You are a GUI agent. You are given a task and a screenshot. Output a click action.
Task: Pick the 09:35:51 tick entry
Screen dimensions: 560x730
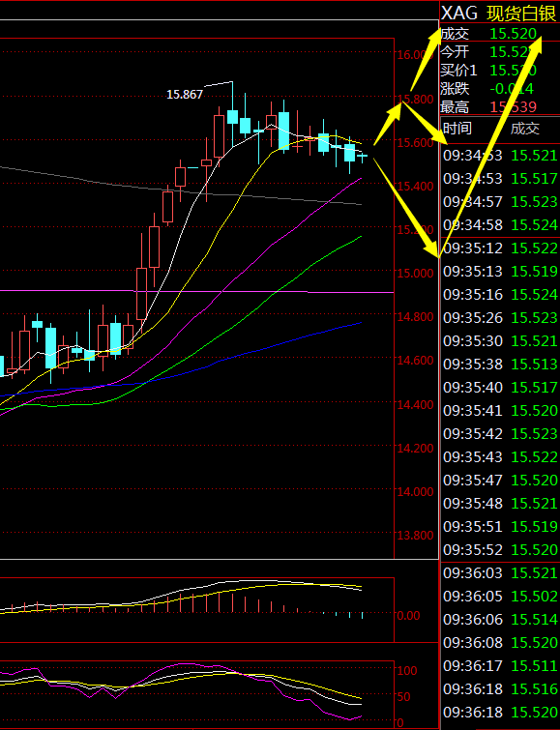point(500,527)
